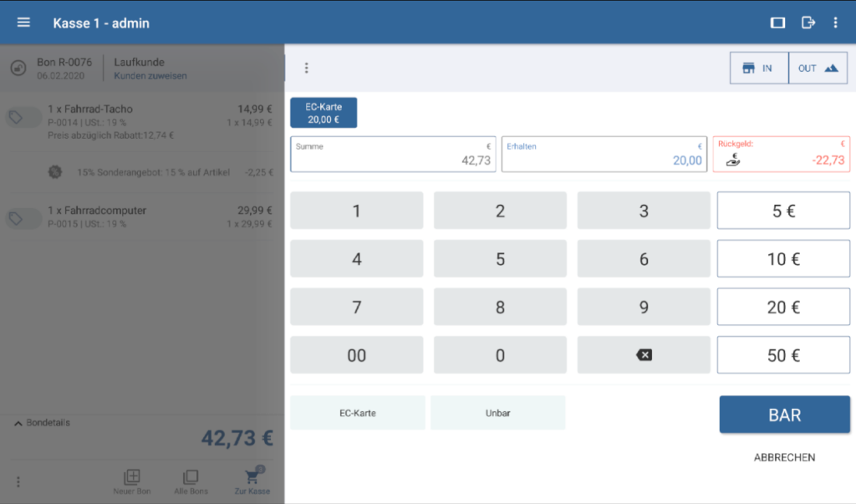Click Kunden zuweisen link
Screen dimensions: 856x504
point(150,76)
